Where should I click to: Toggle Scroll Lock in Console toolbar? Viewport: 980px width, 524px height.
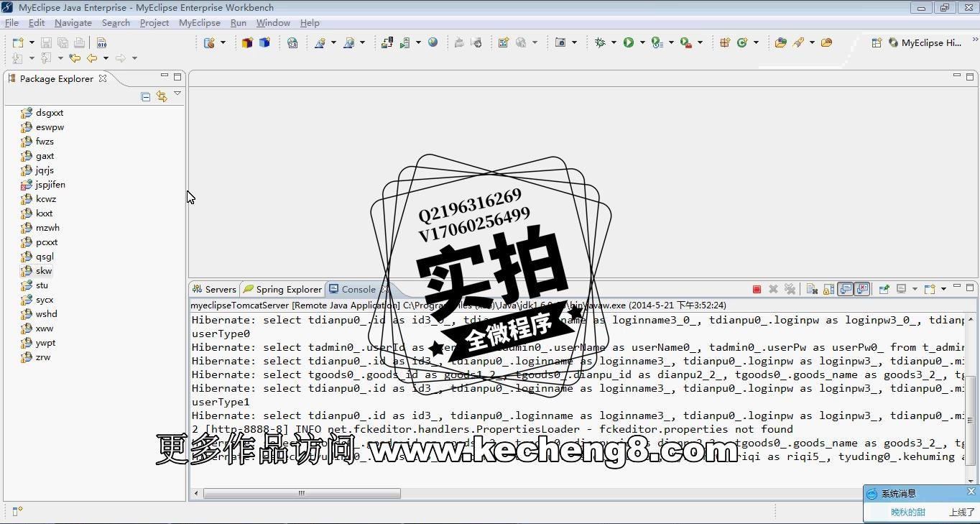pyautogui.click(x=828, y=289)
